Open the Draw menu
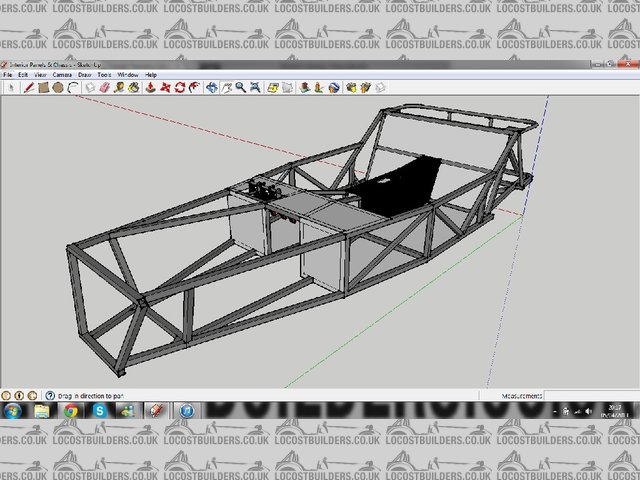The height and width of the screenshot is (480, 640). click(85, 75)
